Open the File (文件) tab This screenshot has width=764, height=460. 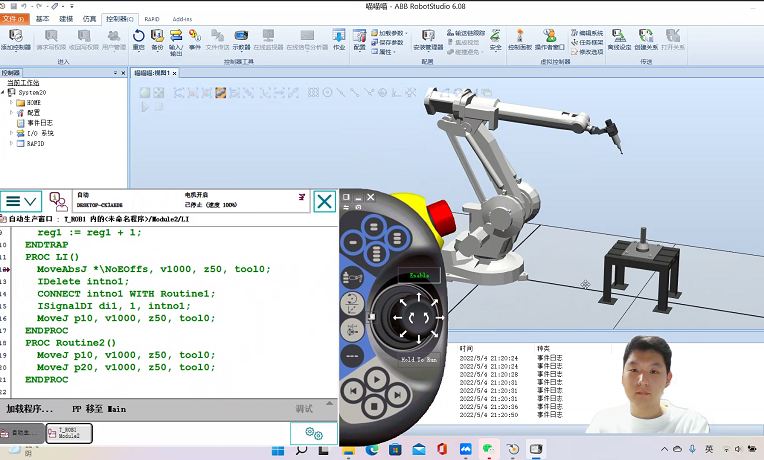pos(14,19)
